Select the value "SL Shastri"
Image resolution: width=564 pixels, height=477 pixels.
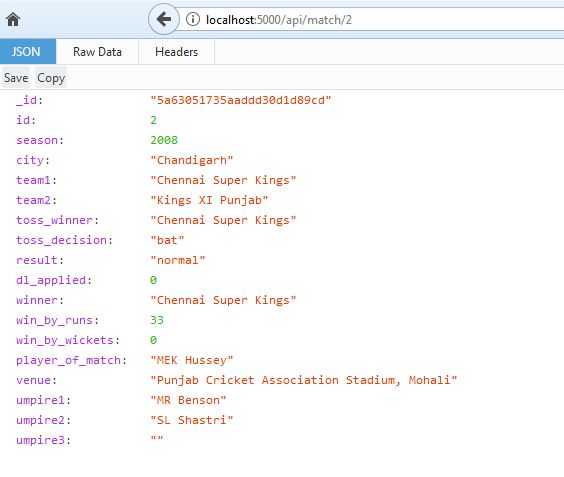(192, 420)
